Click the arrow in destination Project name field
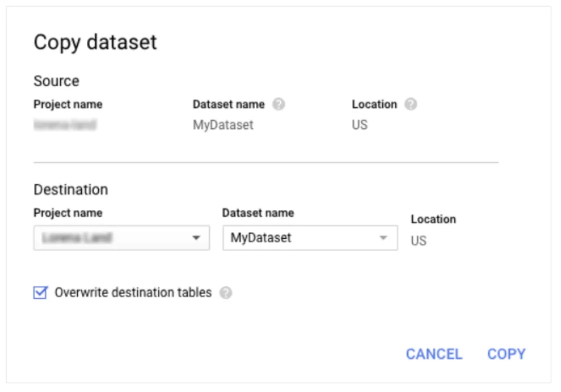This screenshot has height=392, width=561. pyautogui.click(x=196, y=238)
